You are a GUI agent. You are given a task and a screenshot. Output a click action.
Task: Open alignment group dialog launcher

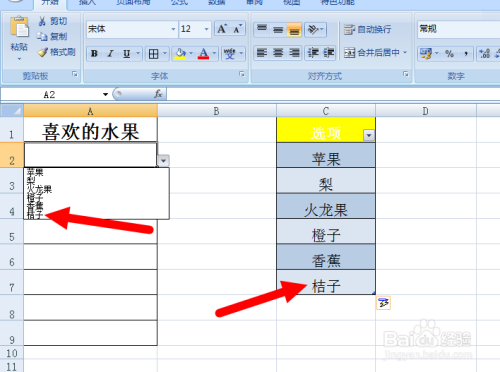click(x=406, y=74)
